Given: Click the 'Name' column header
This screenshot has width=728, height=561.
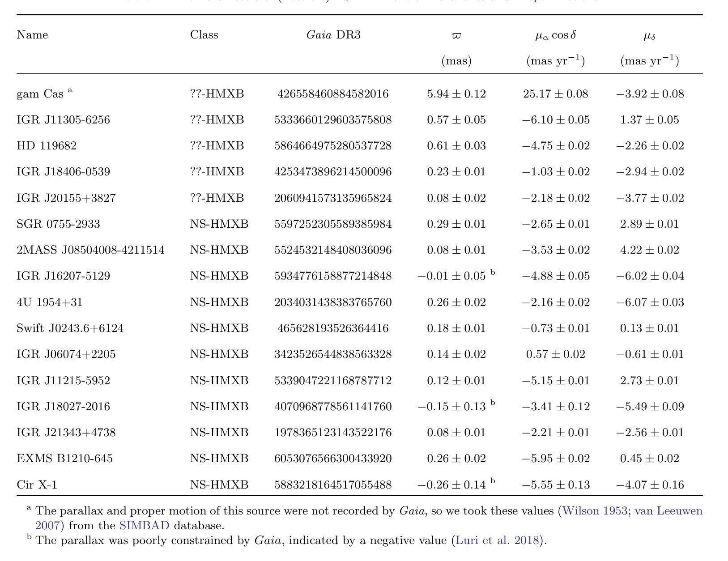Looking at the screenshot, I should click(32, 35).
